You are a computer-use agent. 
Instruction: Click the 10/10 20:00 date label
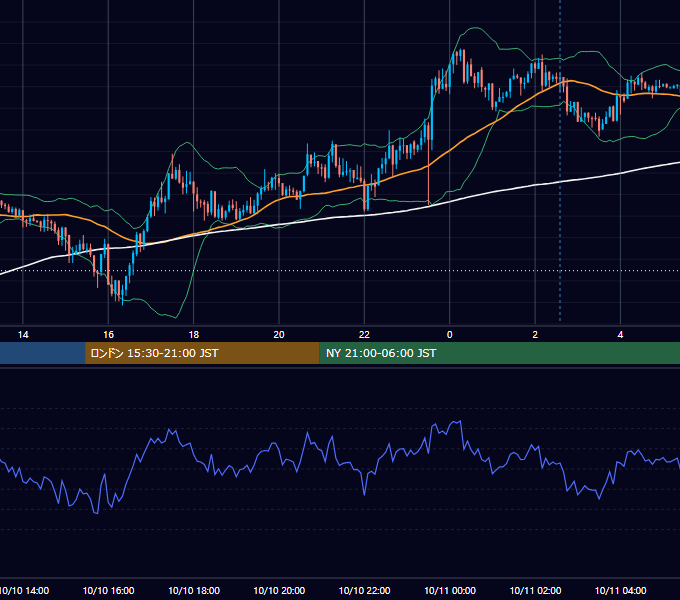click(x=279, y=590)
